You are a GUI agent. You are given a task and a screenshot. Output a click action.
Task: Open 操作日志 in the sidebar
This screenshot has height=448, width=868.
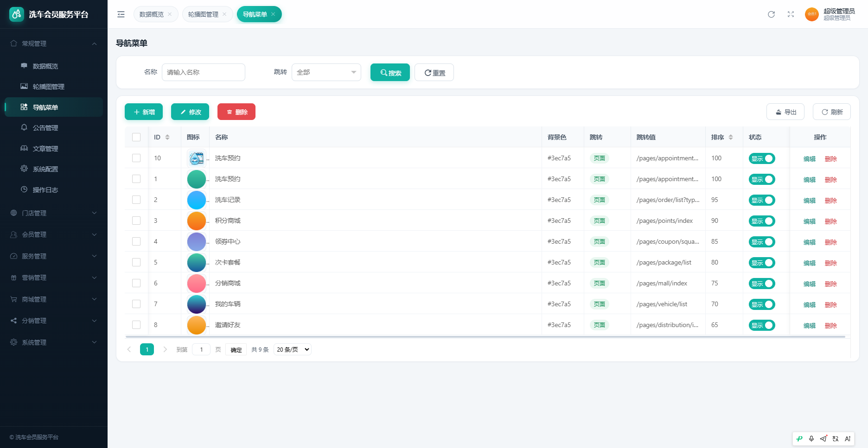[54, 190]
